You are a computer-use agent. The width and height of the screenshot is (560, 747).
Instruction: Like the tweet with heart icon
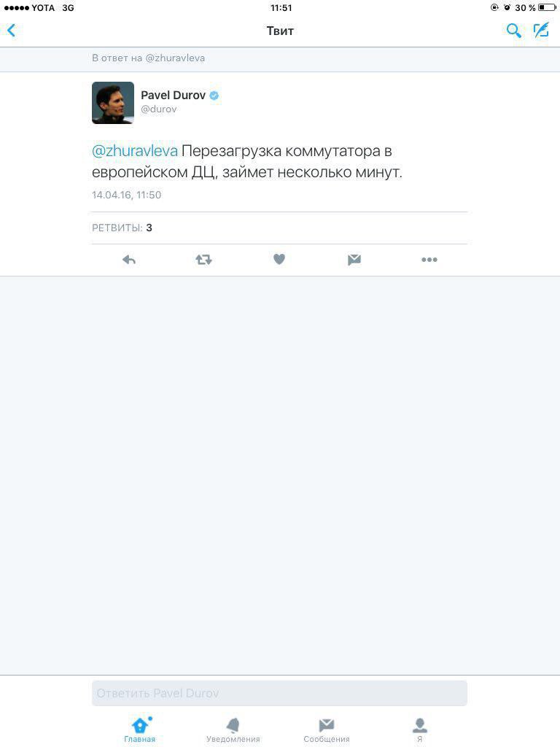point(279,259)
